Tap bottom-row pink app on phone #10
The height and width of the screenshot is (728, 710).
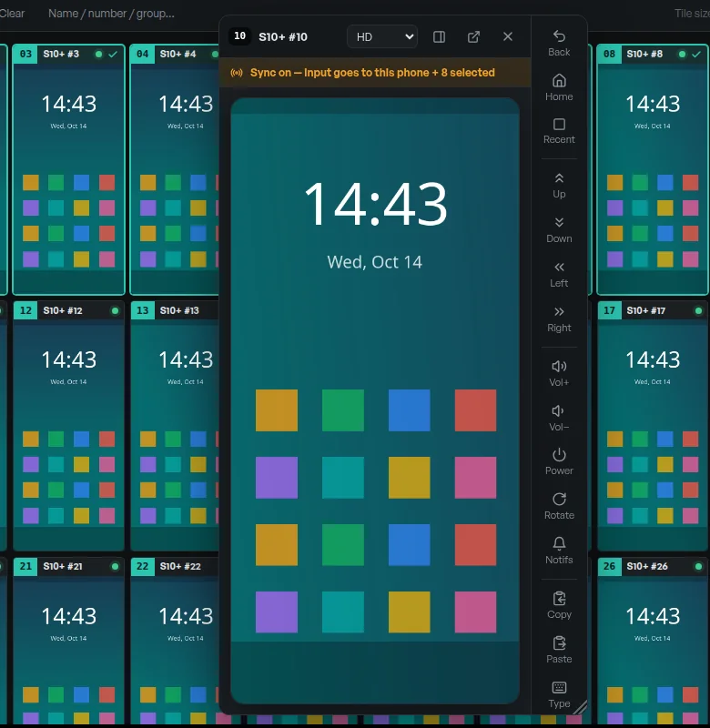[475, 612]
